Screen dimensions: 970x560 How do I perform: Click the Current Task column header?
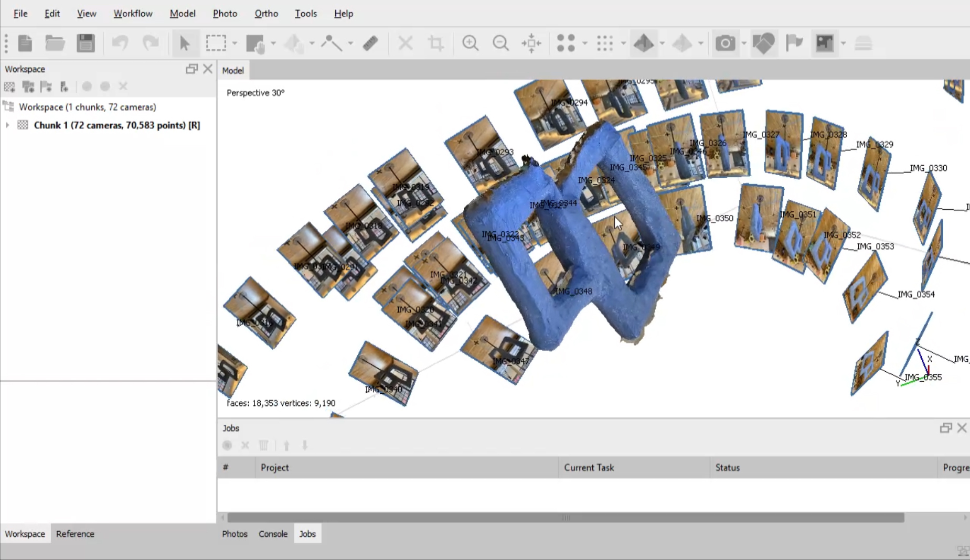589,468
